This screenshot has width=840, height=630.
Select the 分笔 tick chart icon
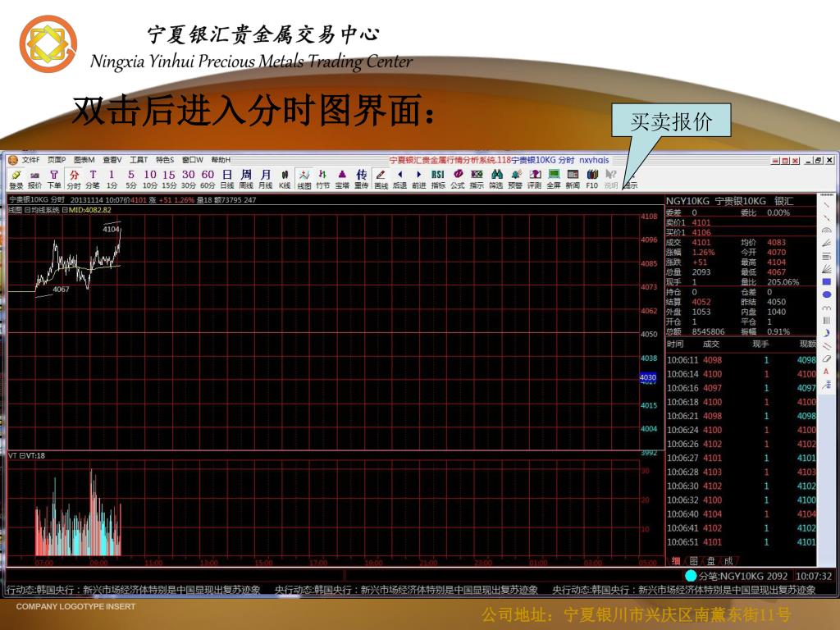(x=93, y=179)
